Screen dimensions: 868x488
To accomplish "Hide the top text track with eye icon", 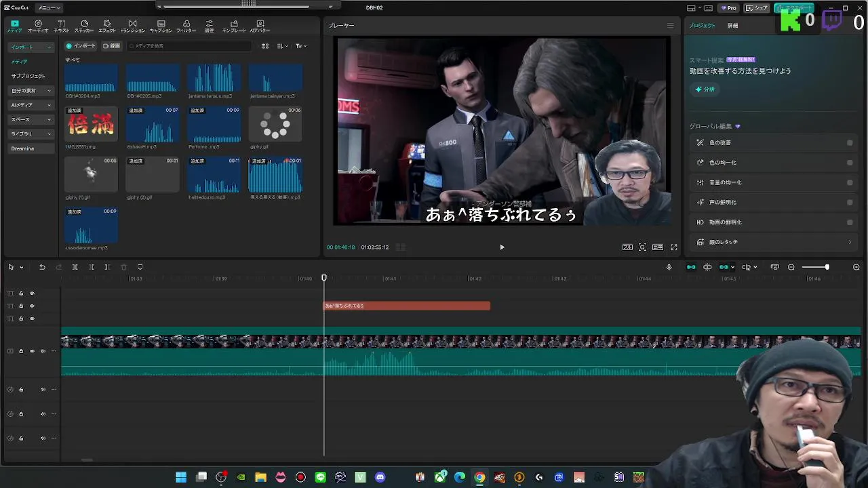I will pyautogui.click(x=32, y=293).
